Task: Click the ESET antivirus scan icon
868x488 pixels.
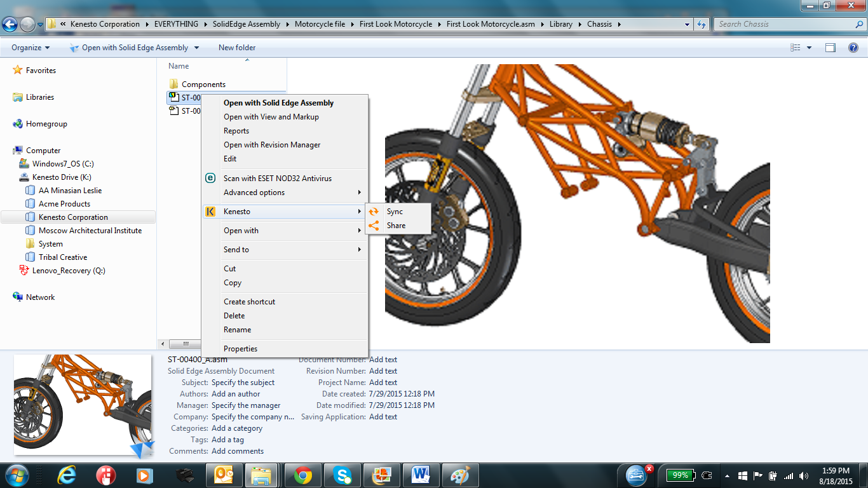Action: (211, 179)
